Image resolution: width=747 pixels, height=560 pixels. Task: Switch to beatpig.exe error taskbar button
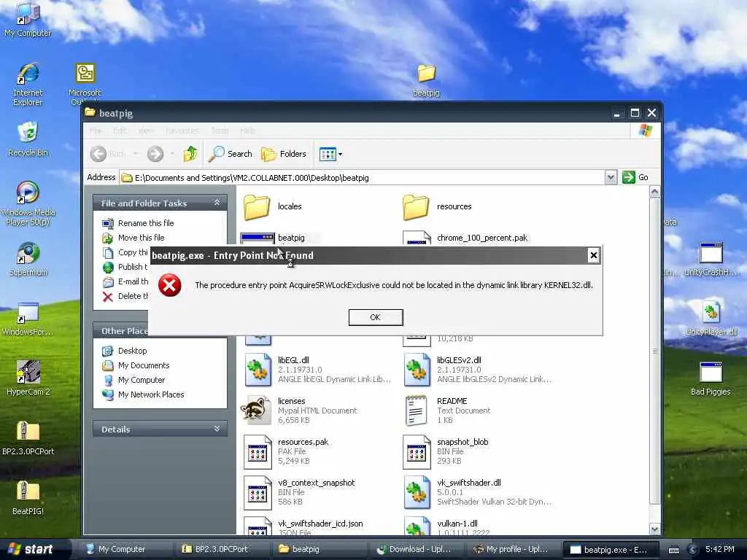tap(611, 549)
